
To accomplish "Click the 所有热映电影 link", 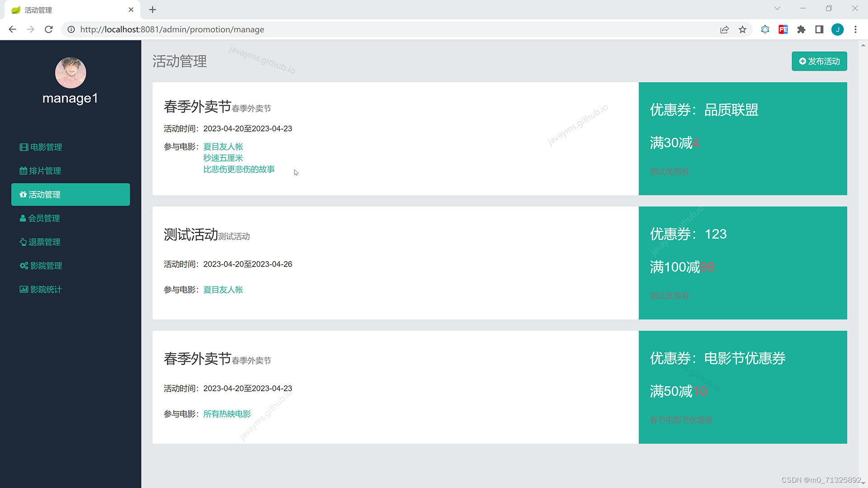I will coord(227,413).
